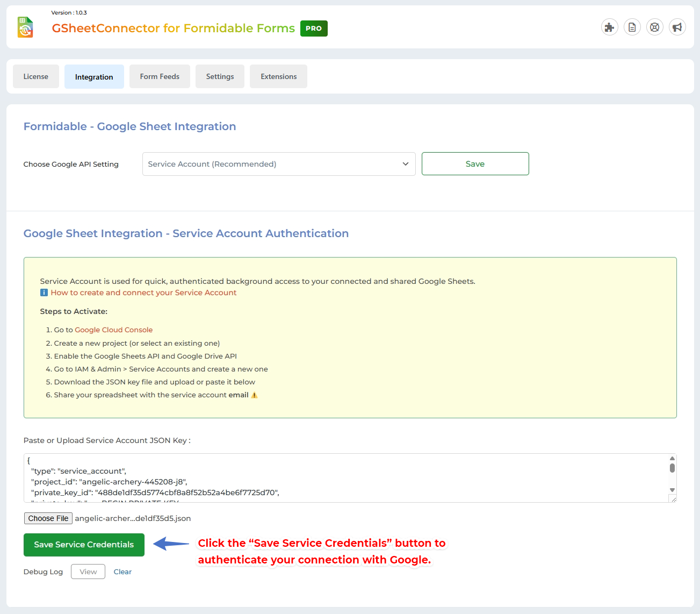Image resolution: width=700 pixels, height=614 pixels.
Task: Click Save Service Credentials
Action: pos(84,545)
